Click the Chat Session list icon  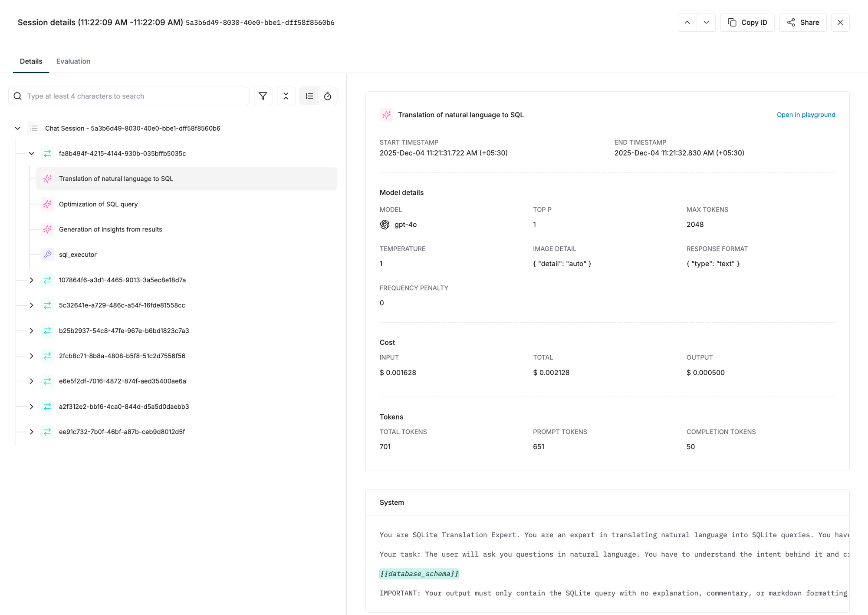[x=34, y=129]
